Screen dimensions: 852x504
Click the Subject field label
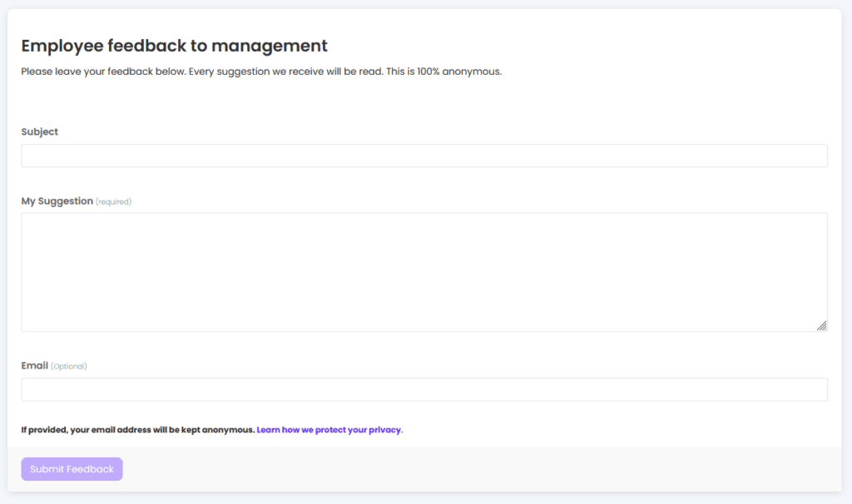(x=40, y=131)
